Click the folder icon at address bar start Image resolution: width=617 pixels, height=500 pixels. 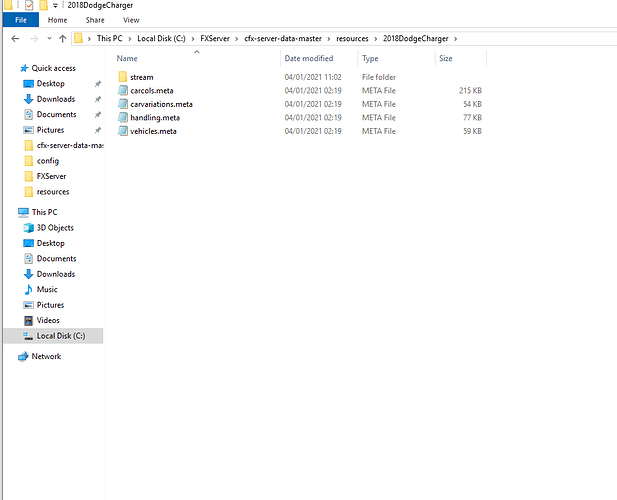point(78,38)
